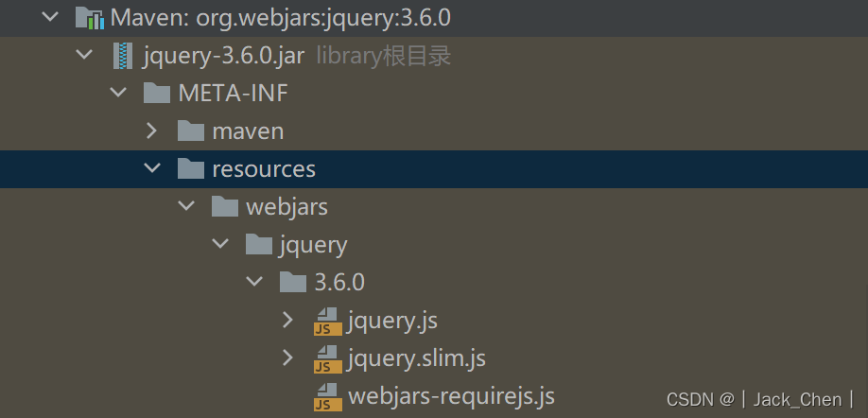Click the 'library根目录' hint text
The height and width of the screenshot is (418, 868).
point(384,56)
